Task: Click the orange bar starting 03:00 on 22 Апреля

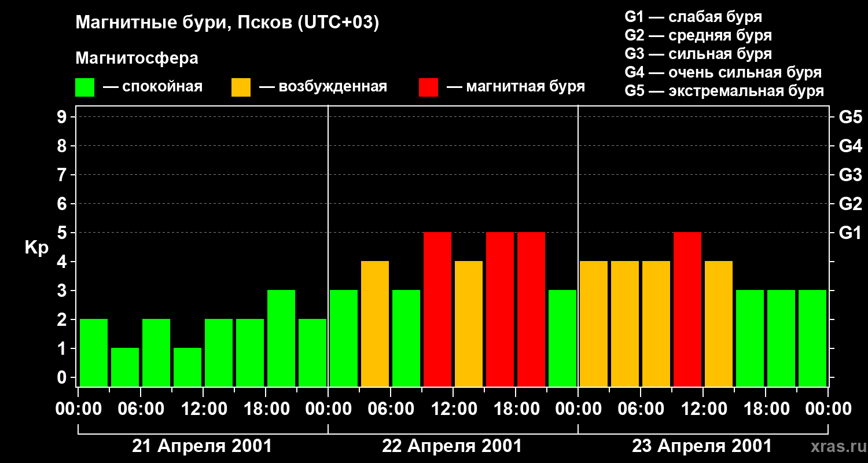Action: pos(375,324)
